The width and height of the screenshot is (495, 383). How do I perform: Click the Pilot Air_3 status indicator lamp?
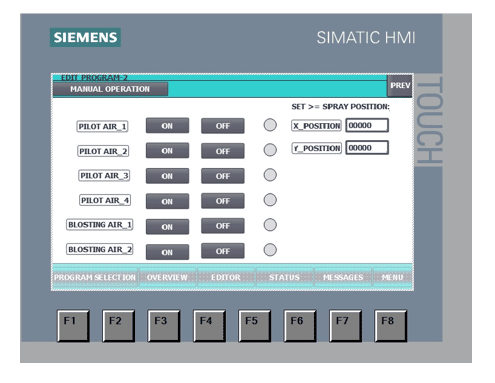click(x=270, y=175)
